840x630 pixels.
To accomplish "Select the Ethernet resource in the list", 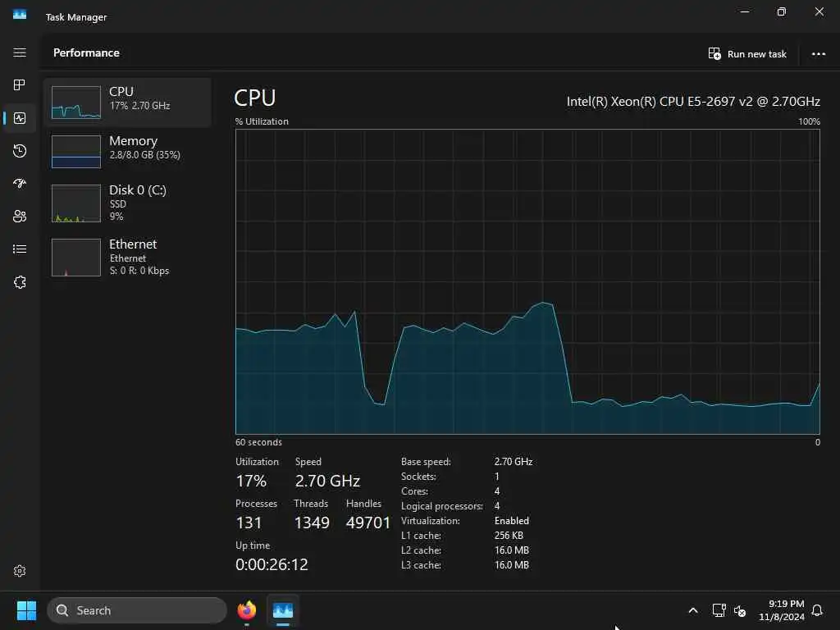I will pos(127,257).
